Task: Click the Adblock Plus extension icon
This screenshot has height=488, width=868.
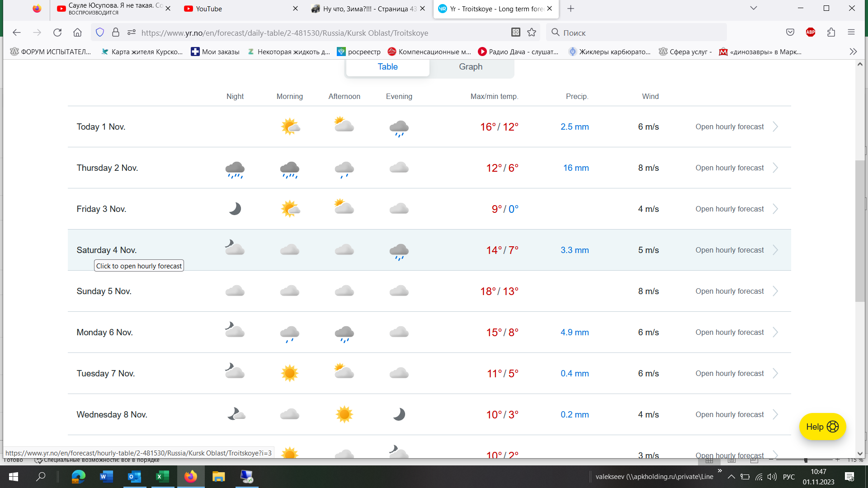Action: click(811, 33)
